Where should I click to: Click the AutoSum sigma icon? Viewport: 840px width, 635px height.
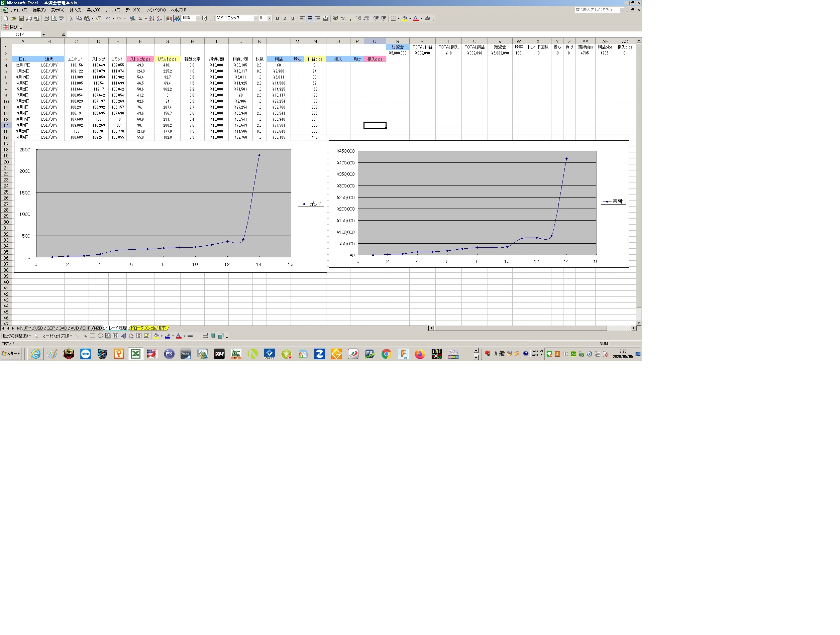tap(140, 18)
